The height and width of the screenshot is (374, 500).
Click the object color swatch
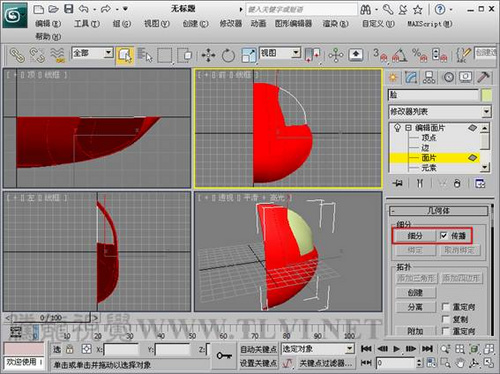pyautogui.click(x=486, y=95)
